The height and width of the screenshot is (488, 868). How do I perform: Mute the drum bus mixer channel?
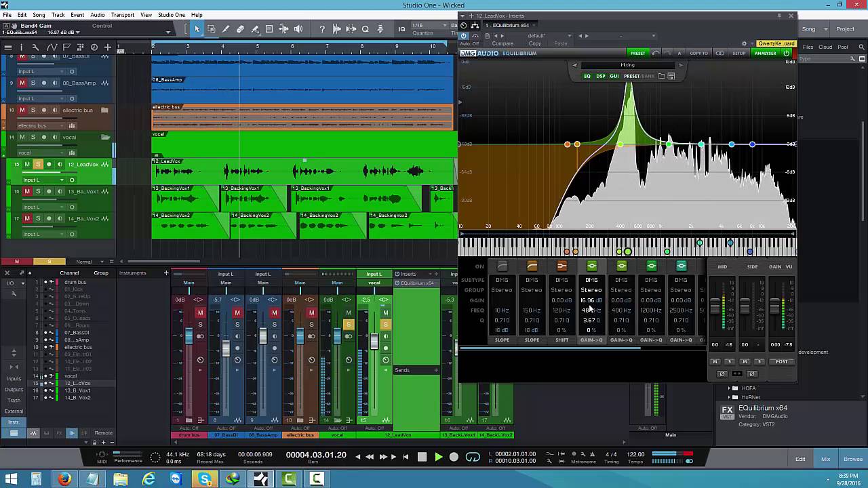200,312
